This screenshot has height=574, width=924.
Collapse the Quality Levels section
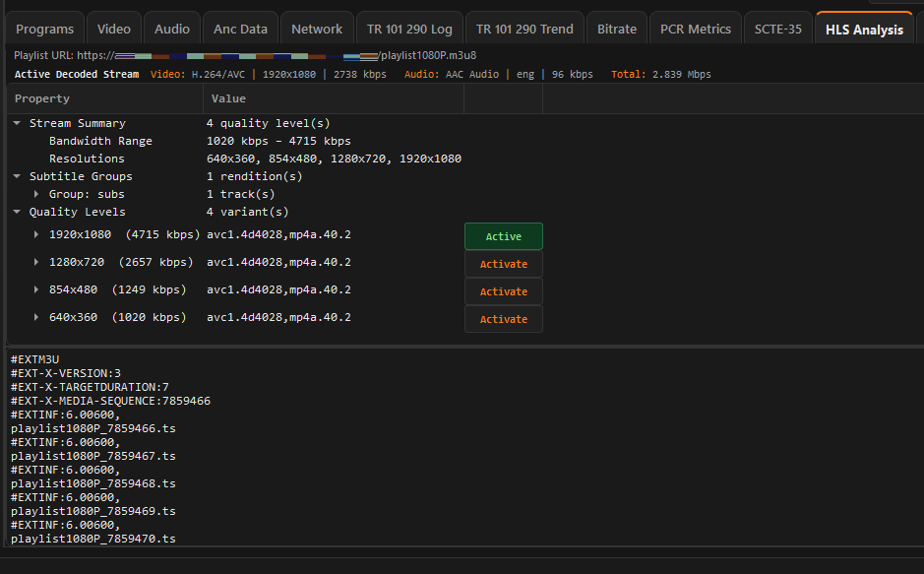(x=17, y=212)
